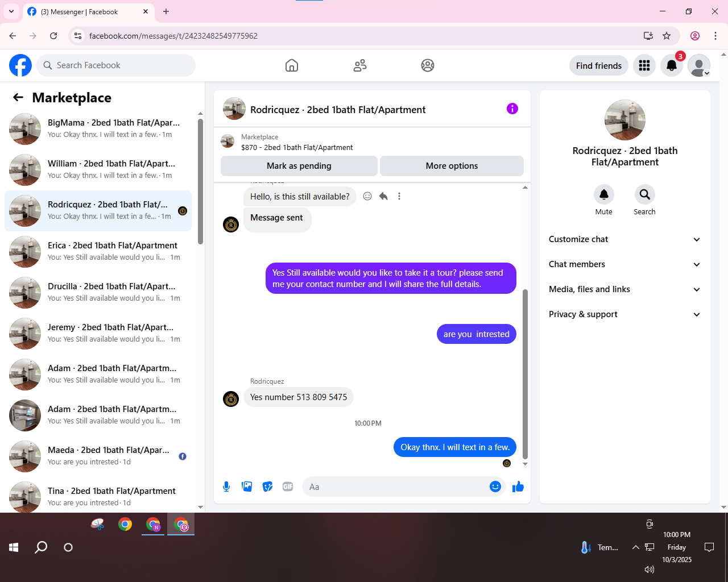Open conversation information purple icon
Image resolution: width=728 pixels, height=582 pixels.
tap(512, 109)
